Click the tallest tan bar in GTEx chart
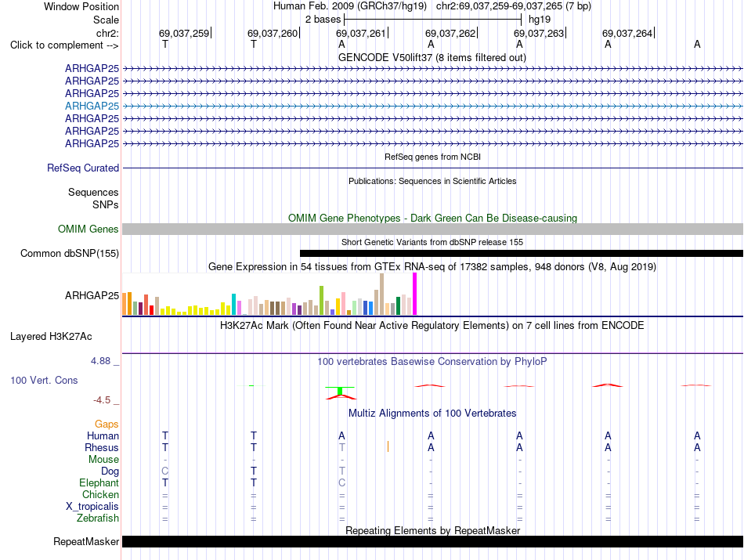 (382, 294)
